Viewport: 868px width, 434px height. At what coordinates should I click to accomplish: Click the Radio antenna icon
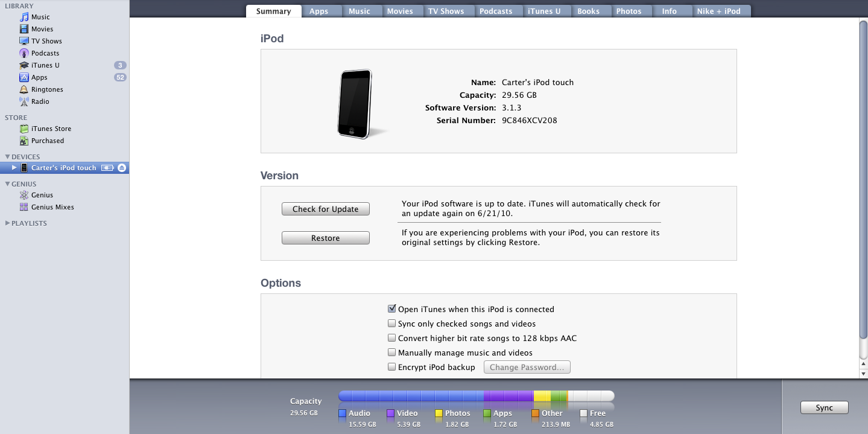pos(24,101)
